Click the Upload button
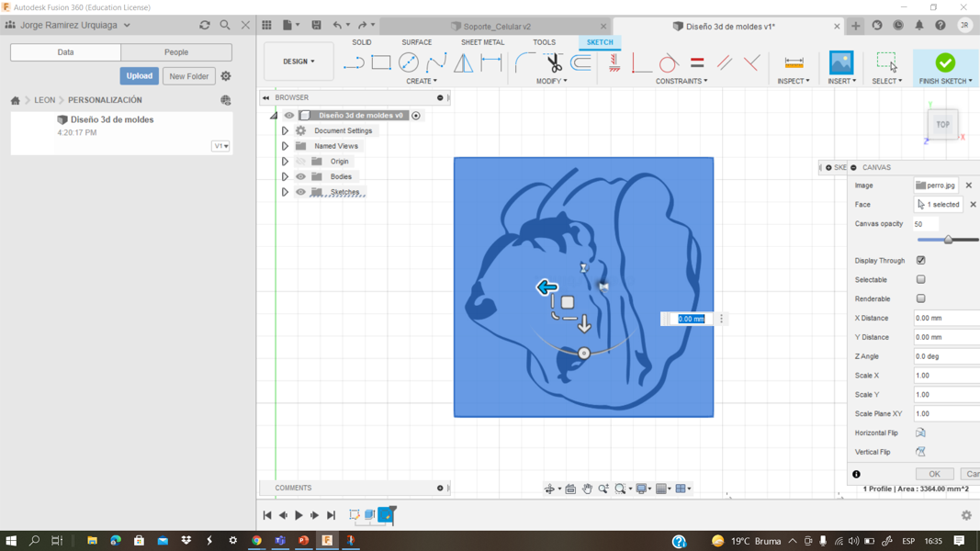 pyautogui.click(x=139, y=76)
